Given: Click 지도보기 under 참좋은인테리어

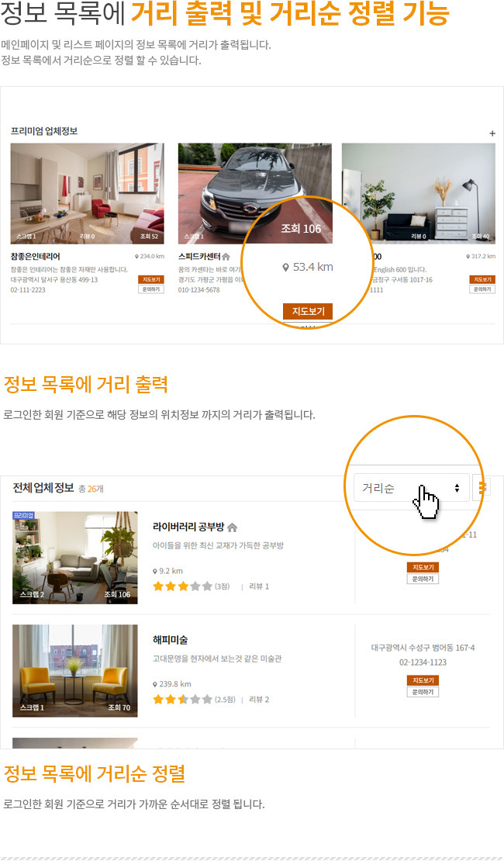Looking at the screenshot, I should 151,279.
